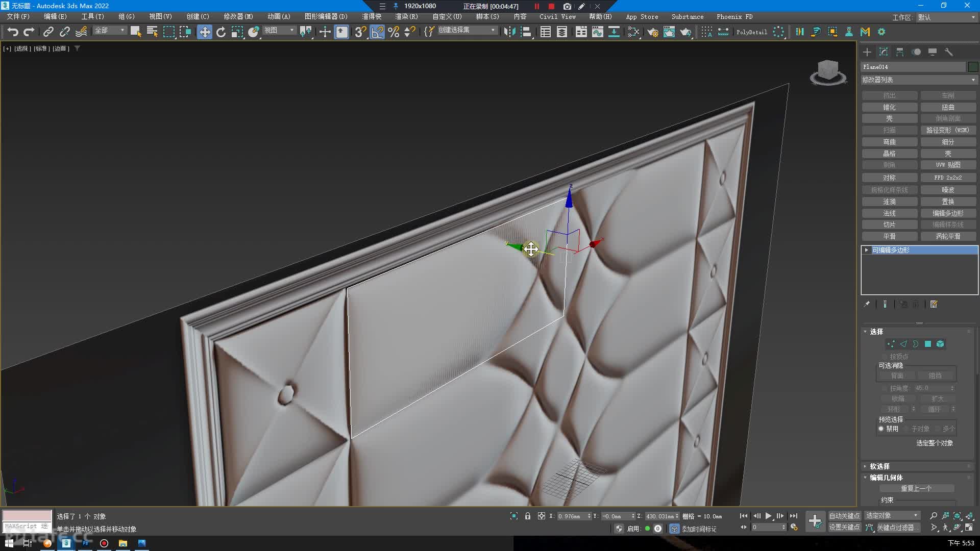Select Vertex sub-object level icon
Screen dimensions: 980x551
pos(891,344)
